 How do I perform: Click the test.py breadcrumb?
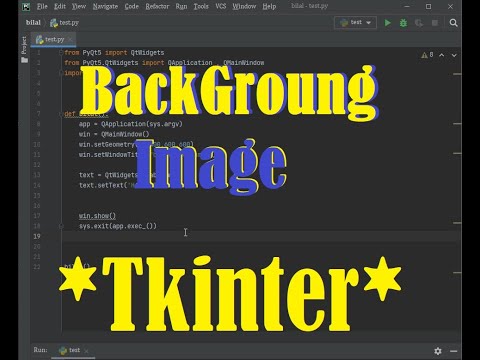(x=65, y=23)
